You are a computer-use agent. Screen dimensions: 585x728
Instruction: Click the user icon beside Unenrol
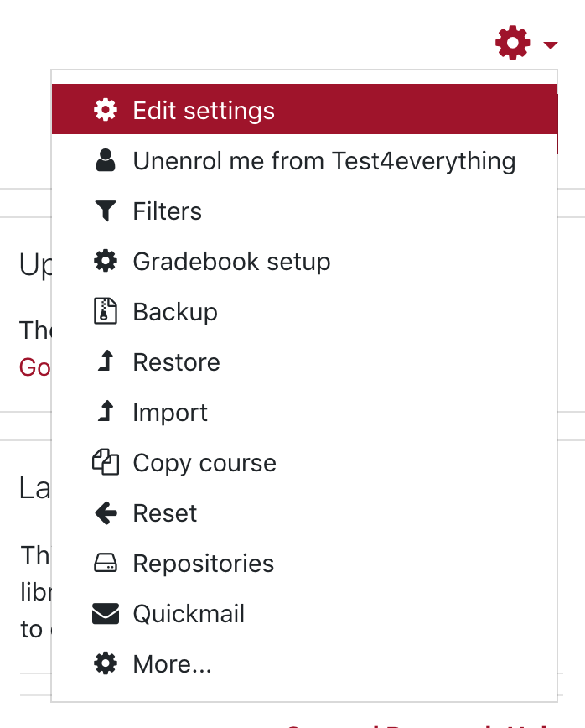coord(106,160)
